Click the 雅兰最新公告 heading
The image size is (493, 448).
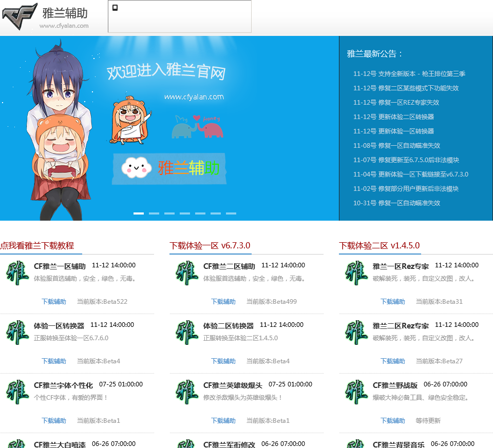[x=375, y=54]
